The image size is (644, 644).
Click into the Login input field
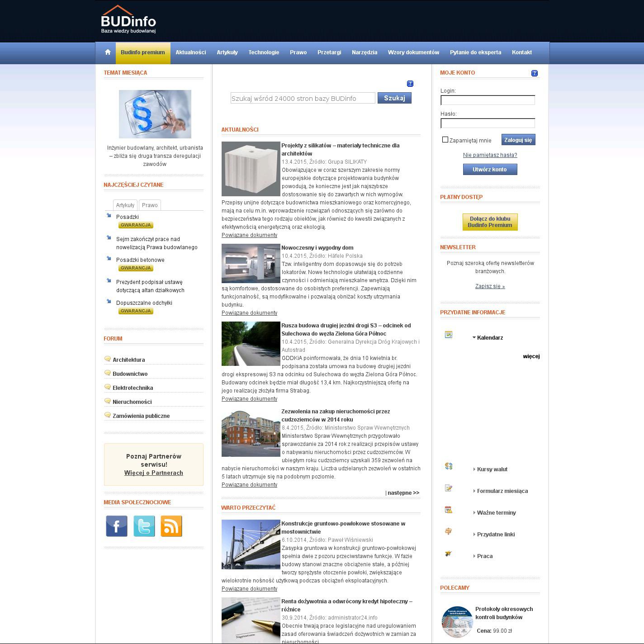(488, 100)
